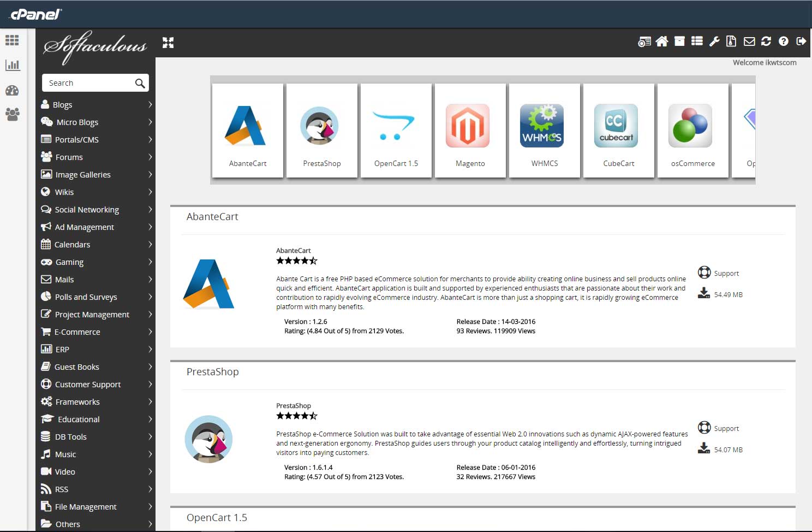Click the zipped file backups icon
Image resolution: width=812 pixels, height=532 pixels.
pyautogui.click(x=731, y=42)
